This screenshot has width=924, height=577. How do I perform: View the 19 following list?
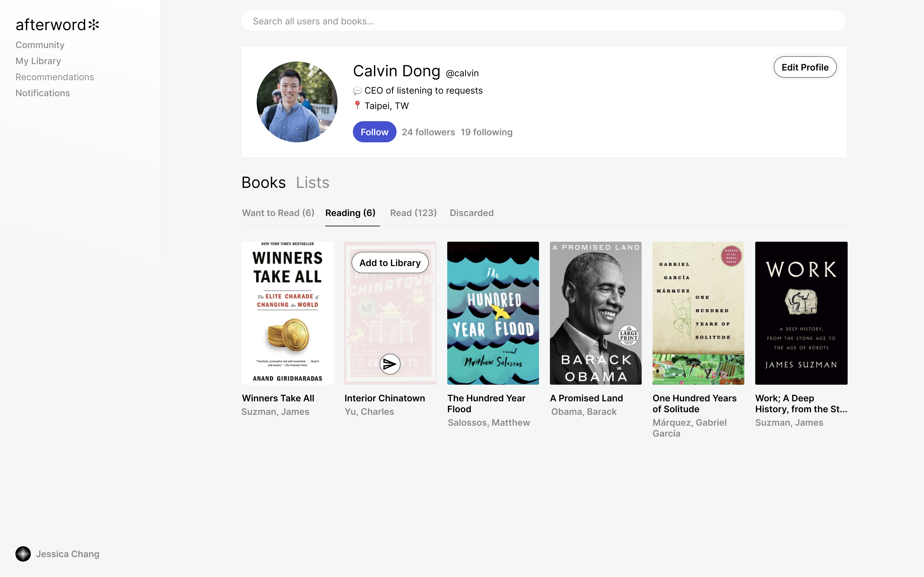(x=486, y=132)
